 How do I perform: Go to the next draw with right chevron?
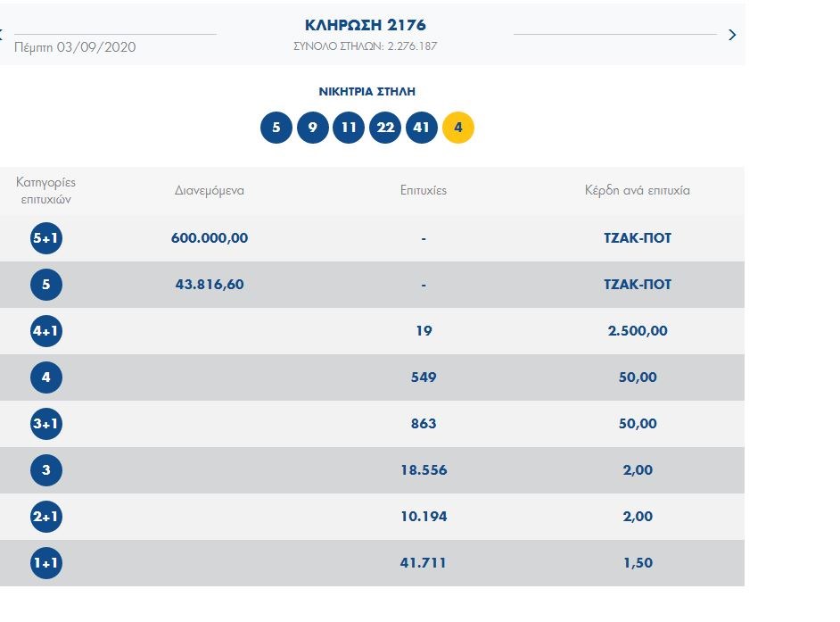[732, 35]
